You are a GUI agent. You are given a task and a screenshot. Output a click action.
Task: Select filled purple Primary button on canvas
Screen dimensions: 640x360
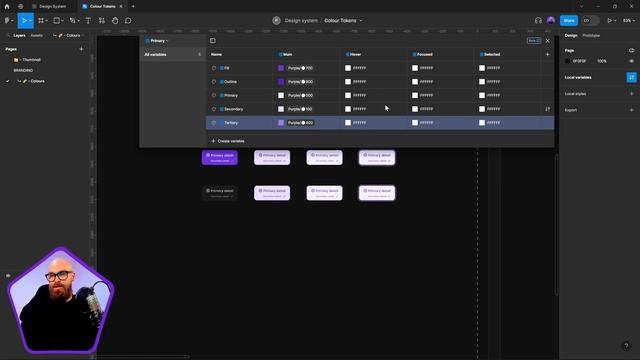[x=220, y=158]
